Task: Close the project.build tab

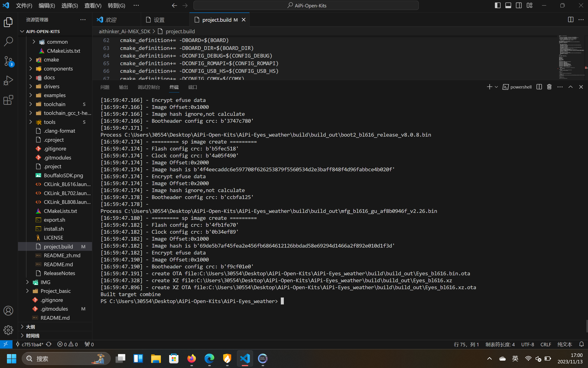Action: coord(244,20)
